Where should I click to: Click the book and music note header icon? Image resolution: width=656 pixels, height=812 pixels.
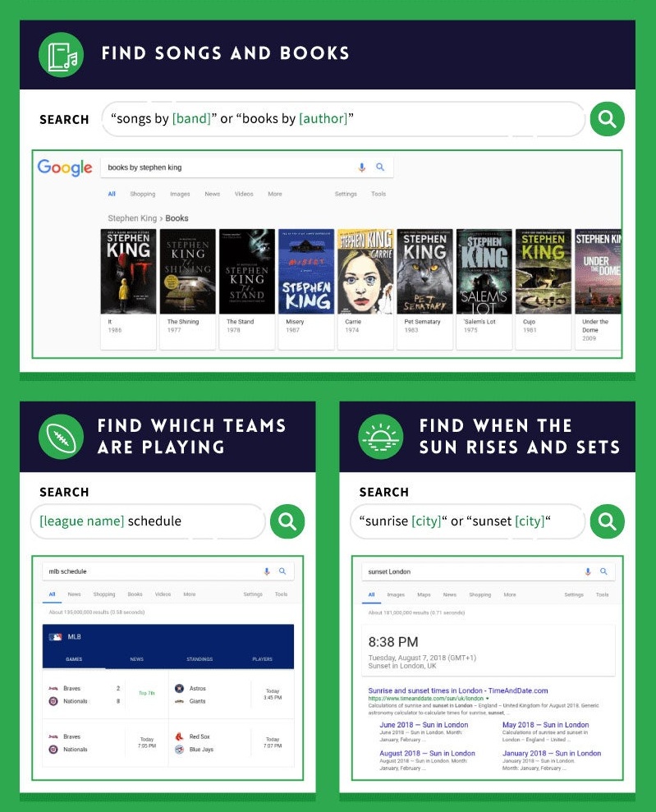(x=61, y=54)
